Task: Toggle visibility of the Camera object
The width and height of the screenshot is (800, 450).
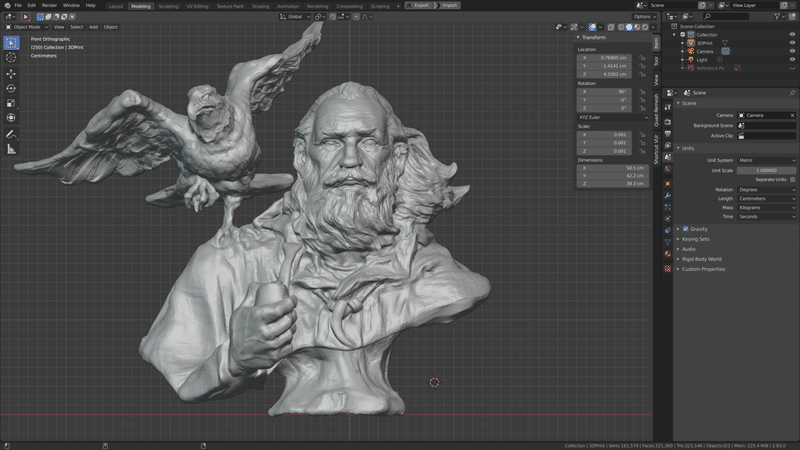Action: 792,51
